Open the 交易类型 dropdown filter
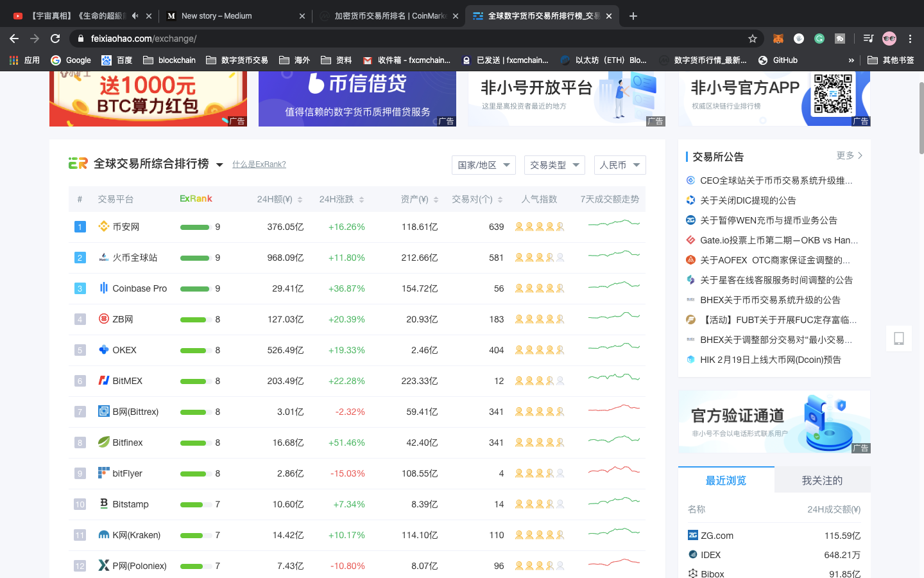The height and width of the screenshot is (578, 924). (x=554, y=165)
